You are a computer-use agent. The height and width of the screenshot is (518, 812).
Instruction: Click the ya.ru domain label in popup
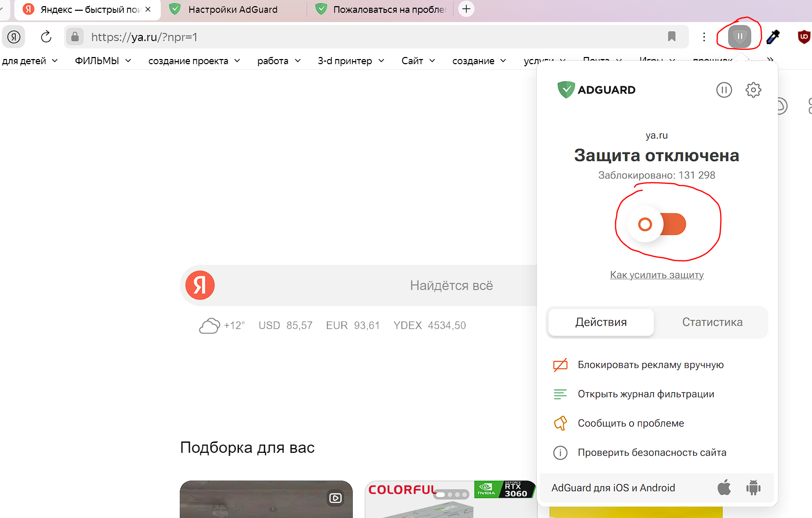(656, 136)
